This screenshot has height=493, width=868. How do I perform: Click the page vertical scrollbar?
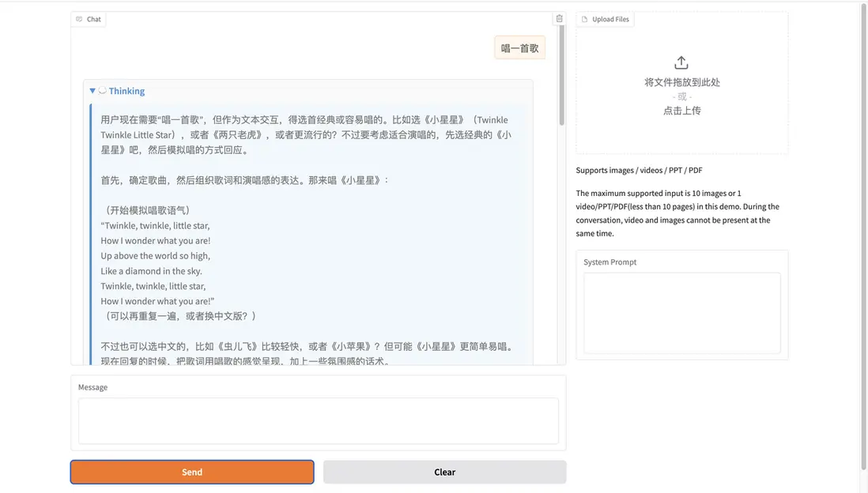point(863,238)
